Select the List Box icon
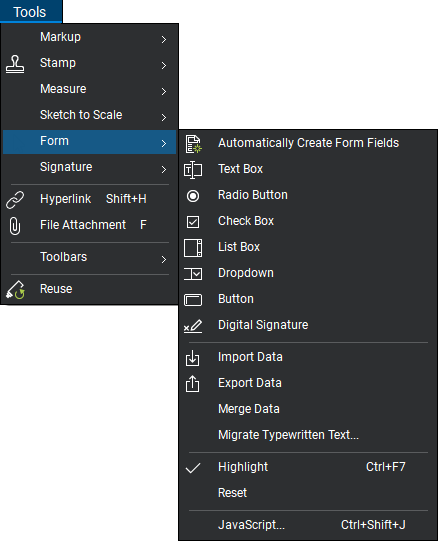This screenshot has width=438, height=541. point(193,248)
